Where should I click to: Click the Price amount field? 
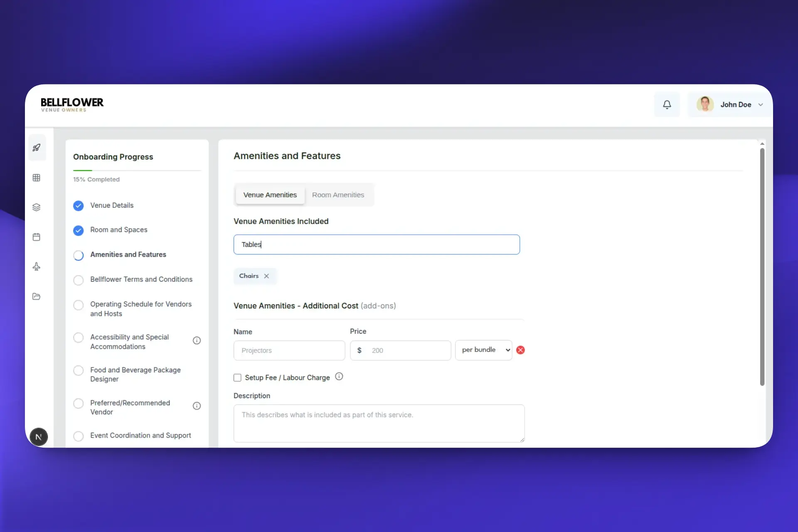(x=400, y=350)
